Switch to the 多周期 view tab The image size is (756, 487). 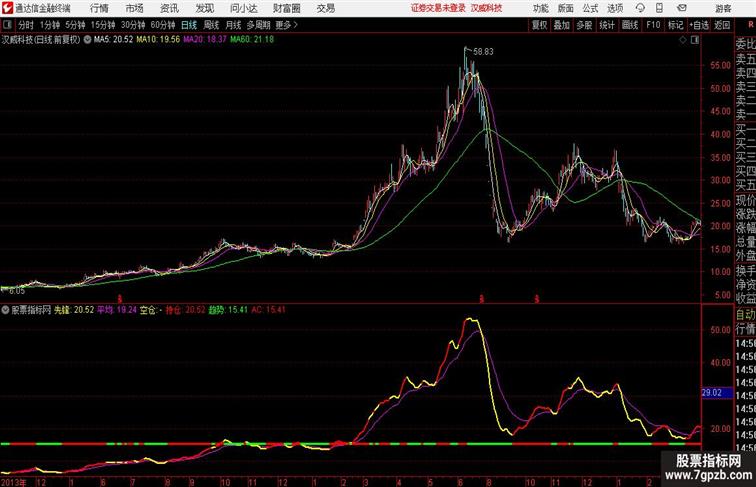click(x=258, y=25)
